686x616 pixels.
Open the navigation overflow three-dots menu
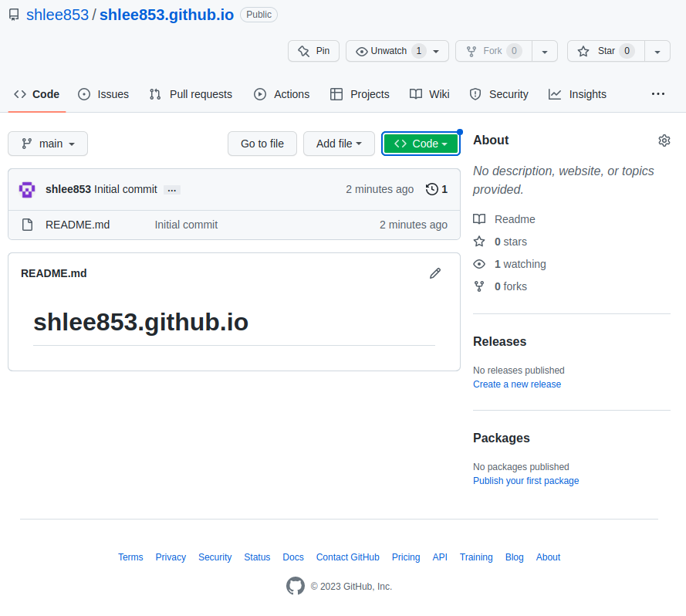(x=658, y=94)
